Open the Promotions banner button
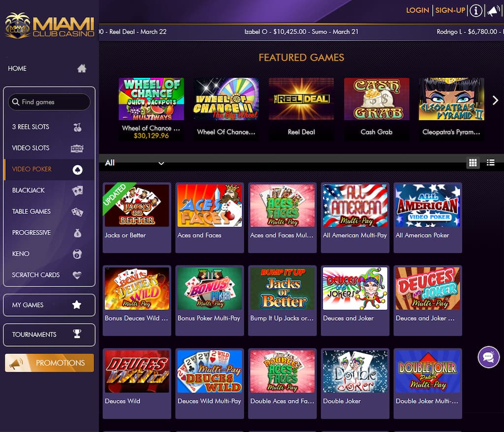 (x=49, y=363)
